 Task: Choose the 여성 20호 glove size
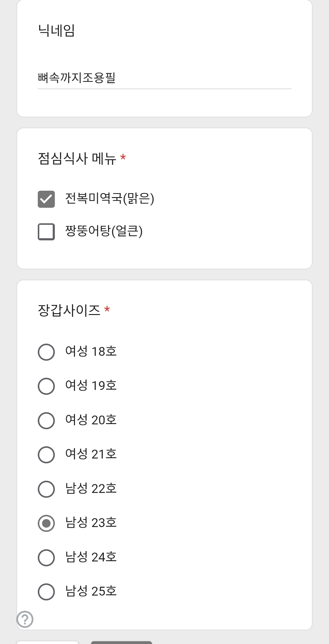(46, 421)
